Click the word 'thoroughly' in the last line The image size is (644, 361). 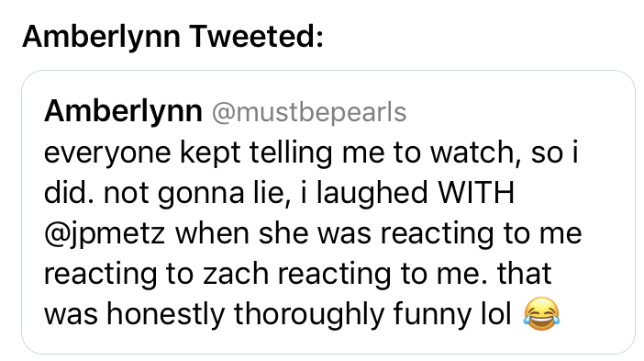click(x=309, y=315)
